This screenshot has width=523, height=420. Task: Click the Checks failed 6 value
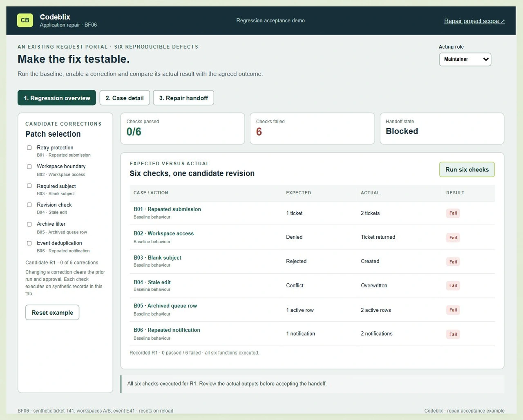259,132
